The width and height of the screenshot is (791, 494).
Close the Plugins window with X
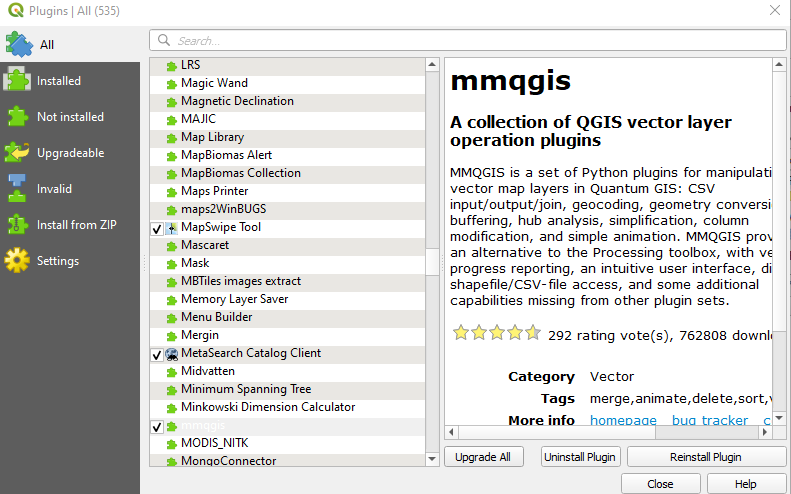point(775,10)
